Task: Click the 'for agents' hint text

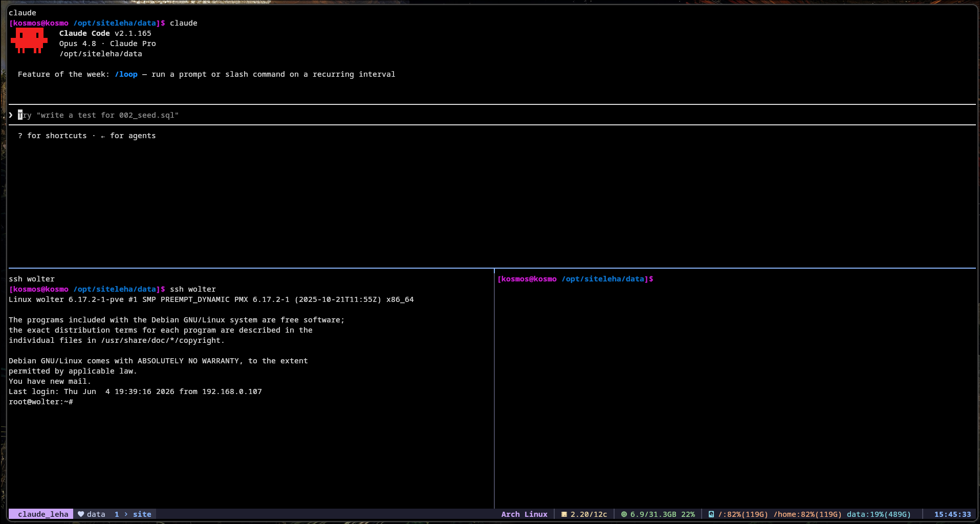Action: point(133,136)
